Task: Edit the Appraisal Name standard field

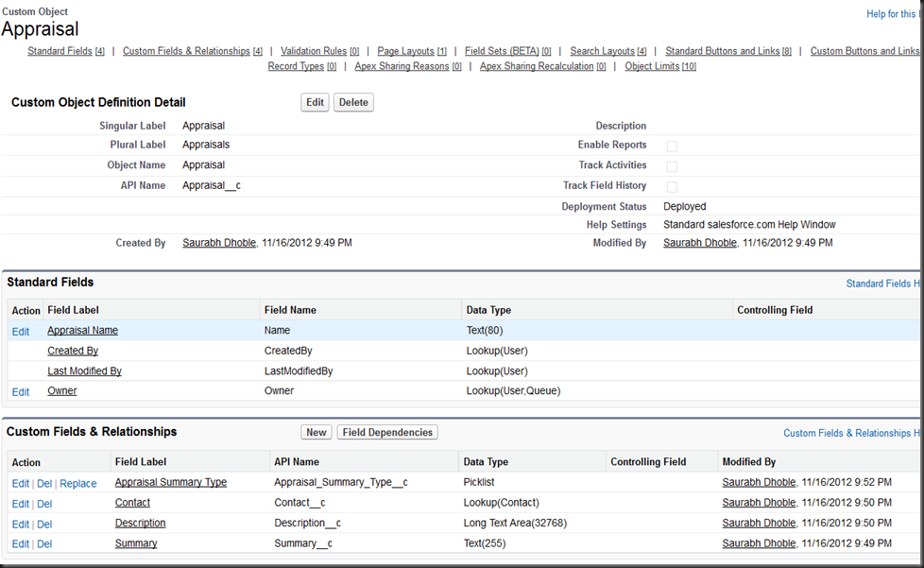Action: pos(21,332)
